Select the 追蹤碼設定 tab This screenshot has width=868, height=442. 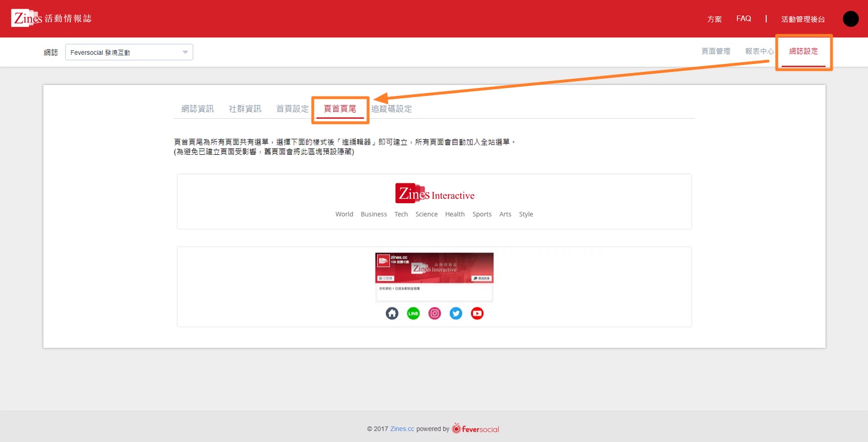391,109
